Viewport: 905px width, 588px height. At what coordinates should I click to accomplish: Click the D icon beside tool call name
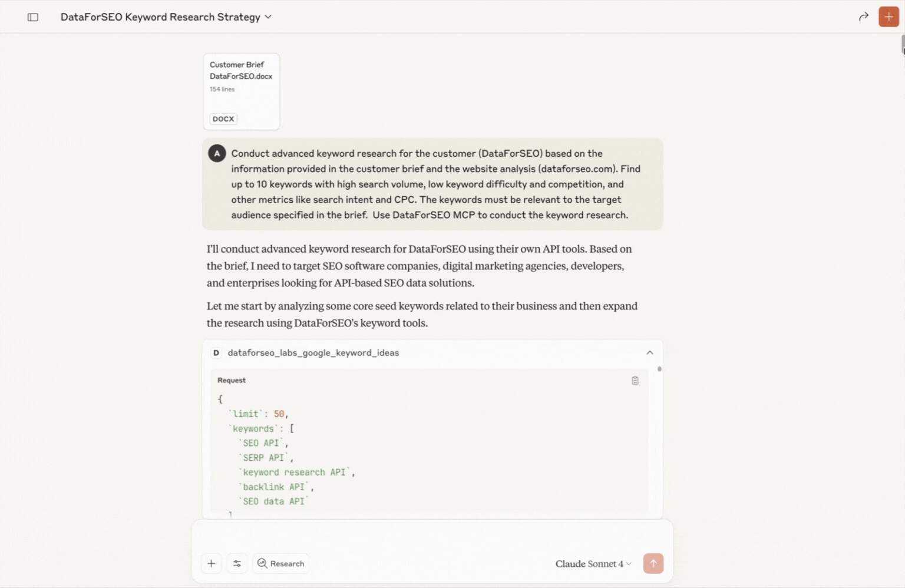click(x=216, y=353)
